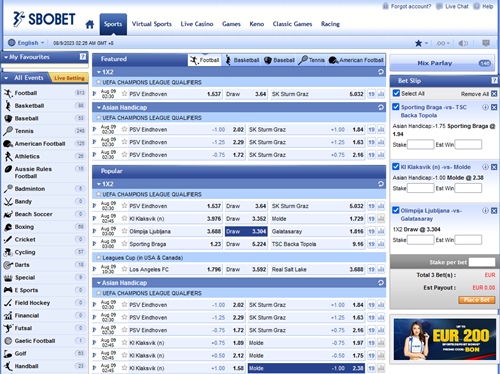Click Remove All bets
The width and height of the screenshot is (500, 374).
tap(479, 94)
